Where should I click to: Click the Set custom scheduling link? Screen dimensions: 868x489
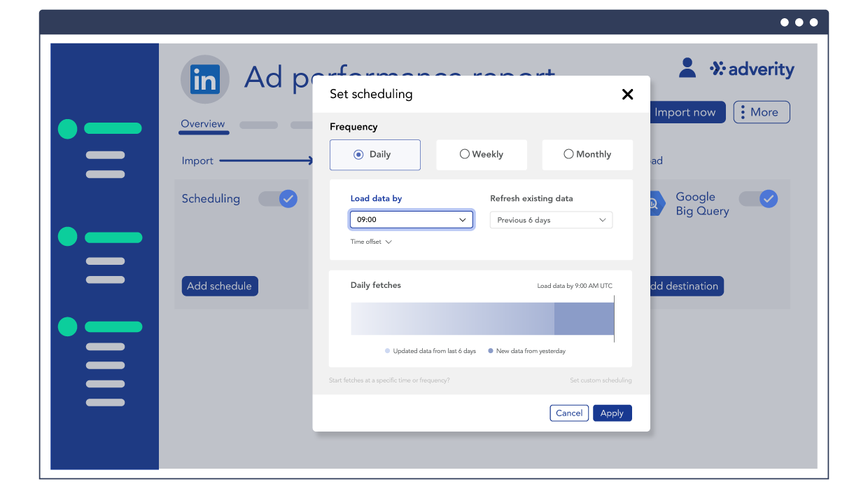(601, 380)
